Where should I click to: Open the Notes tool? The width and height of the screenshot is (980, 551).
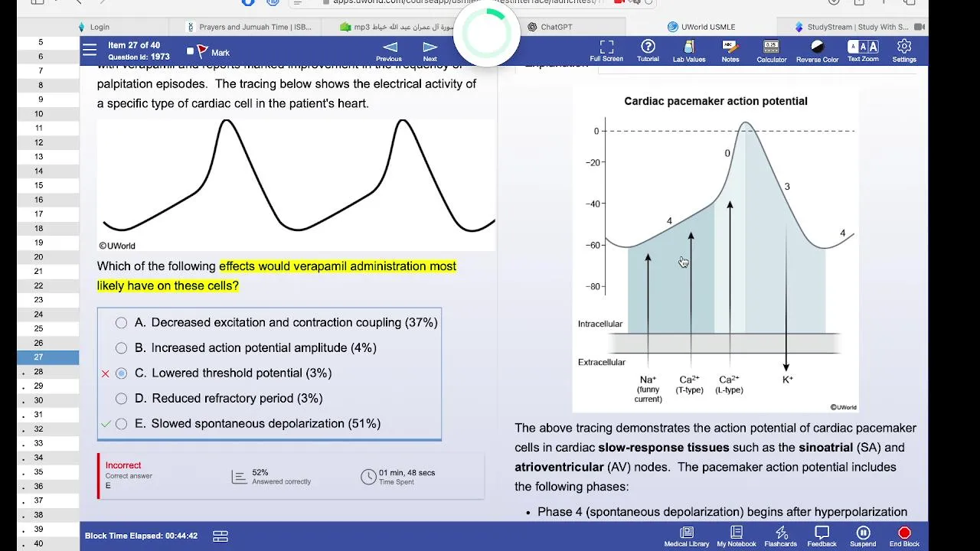coord(730,52)
